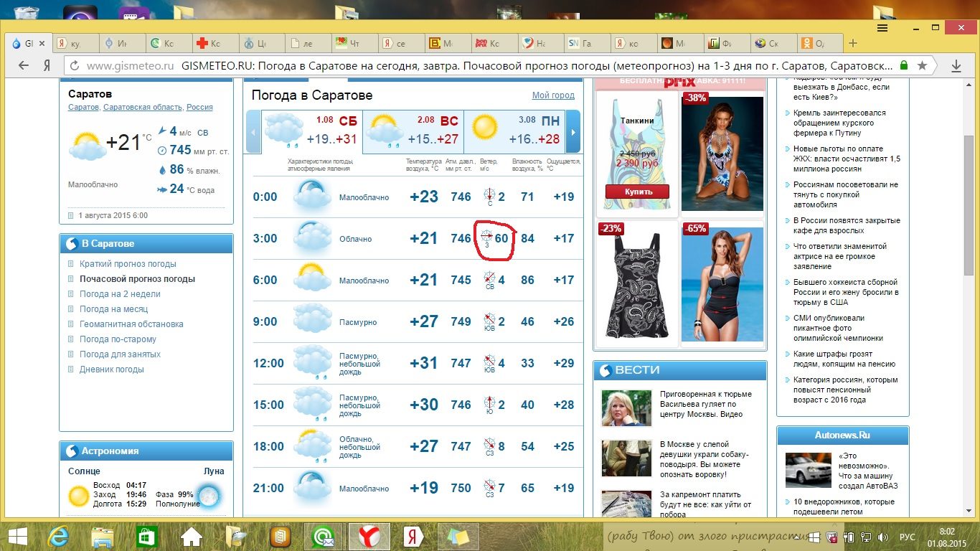Click the address bar URL field

(x=488, y=65)
